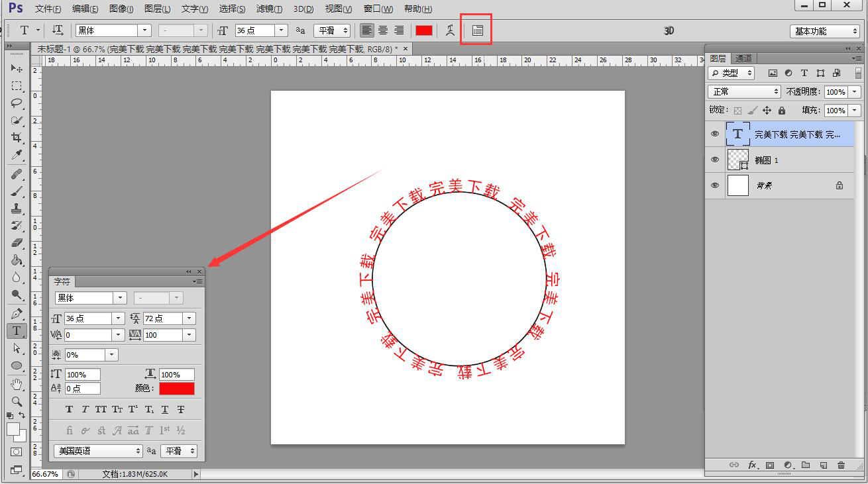The height and width of the screenshot is (484, 868).
Task: Select the Move tool
Action: [x=17, y=68]
